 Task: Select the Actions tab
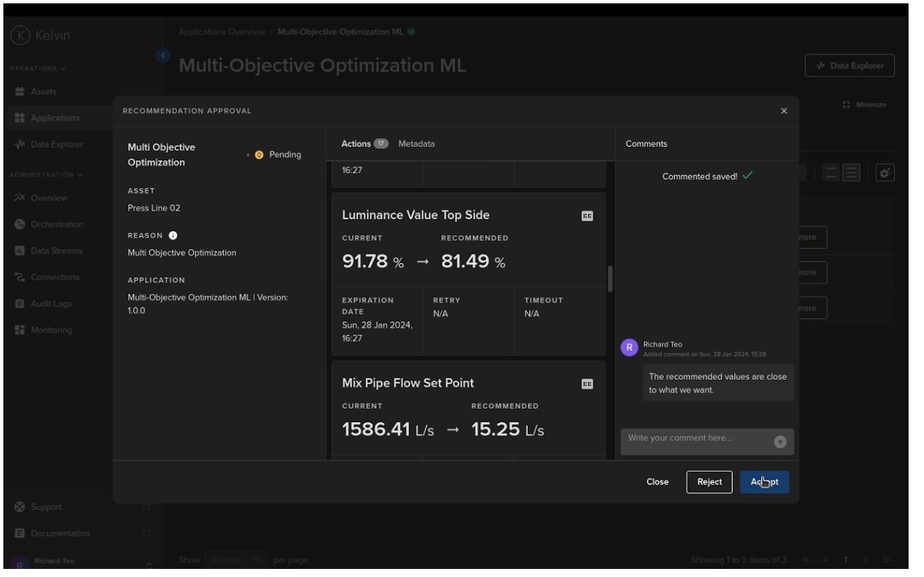[356, 144]
